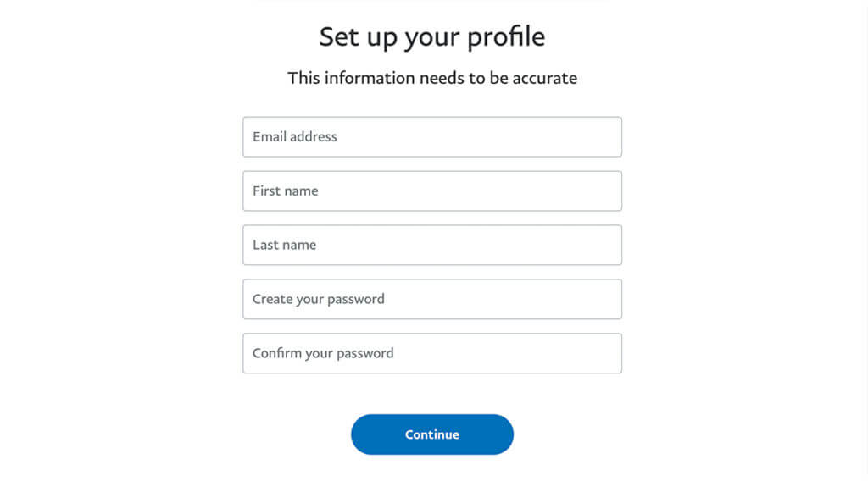The width and height of the screenshot is (868, 481).
Task: Submit the form with the Continue button
Action: (x=431, y=434)
